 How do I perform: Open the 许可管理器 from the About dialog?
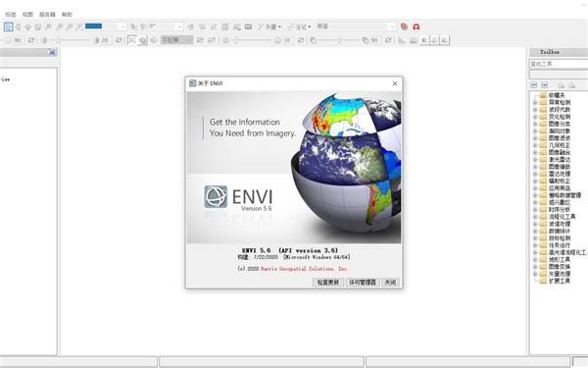[x=363, y=282]
